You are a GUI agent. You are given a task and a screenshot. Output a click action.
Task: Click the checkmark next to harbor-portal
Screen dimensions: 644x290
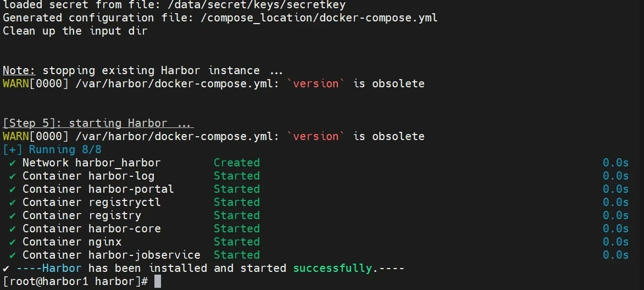click(x=12, y=189)
